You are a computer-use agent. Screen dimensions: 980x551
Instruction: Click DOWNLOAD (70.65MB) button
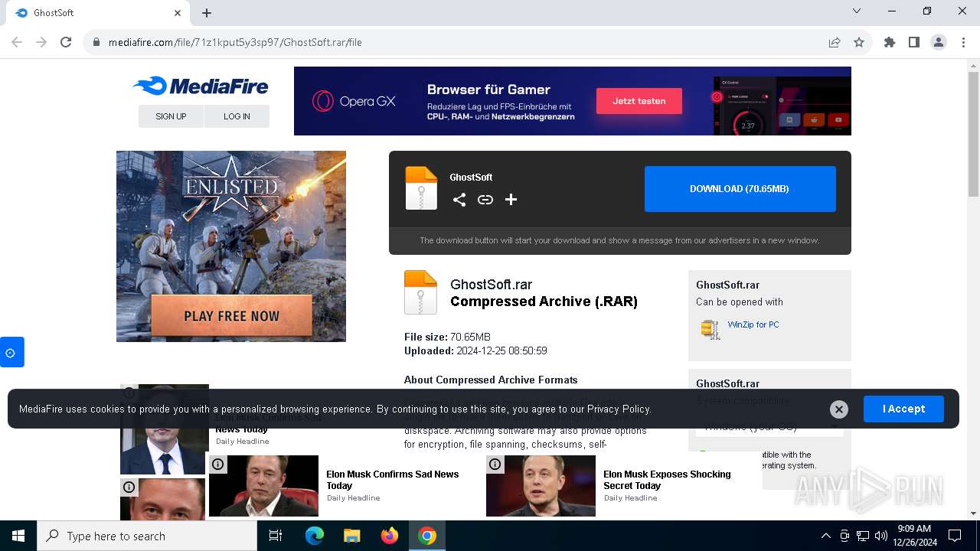[740, 189]
